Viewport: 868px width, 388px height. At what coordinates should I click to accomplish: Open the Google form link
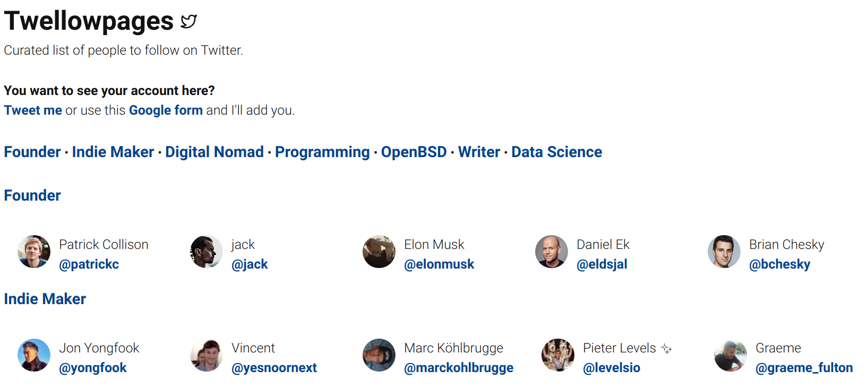pyautogui.click(x=166, y=110)
